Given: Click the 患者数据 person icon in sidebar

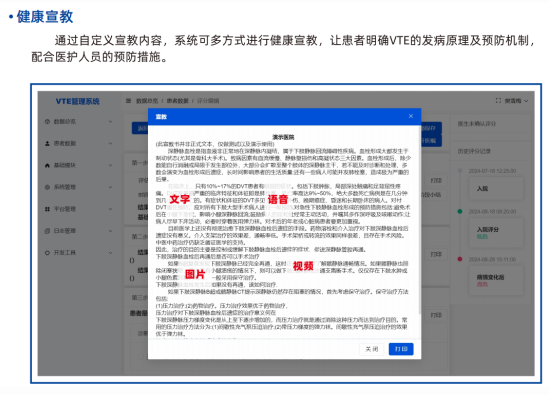Looking at the screenshot, I should pos(47,144).
